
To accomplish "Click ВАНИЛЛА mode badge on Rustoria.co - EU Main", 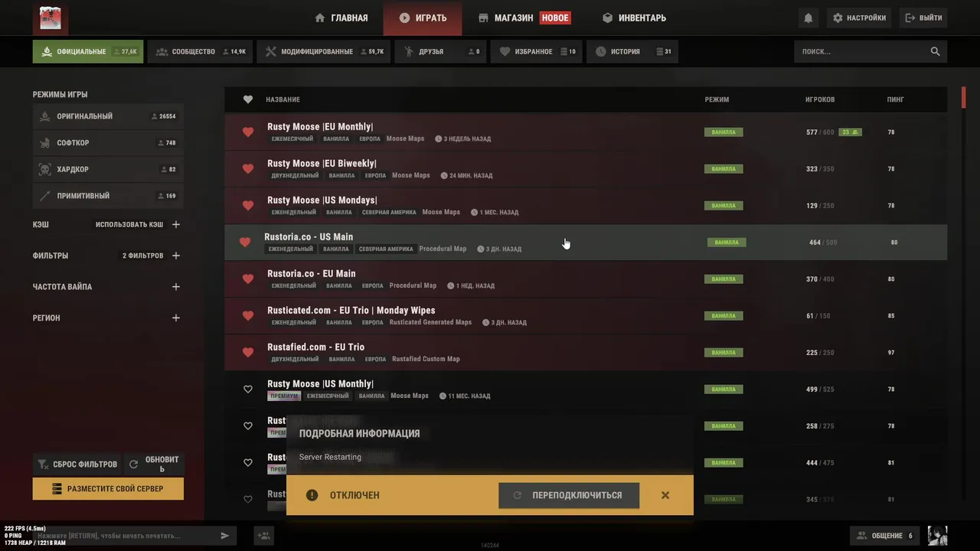I will click(x=724, y=279).
